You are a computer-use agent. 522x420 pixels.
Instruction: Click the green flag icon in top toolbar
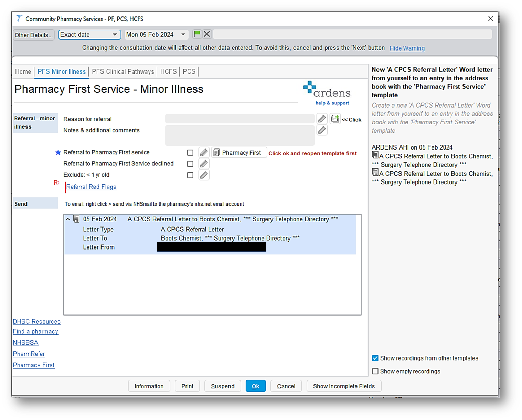click(x=197, y=34)
